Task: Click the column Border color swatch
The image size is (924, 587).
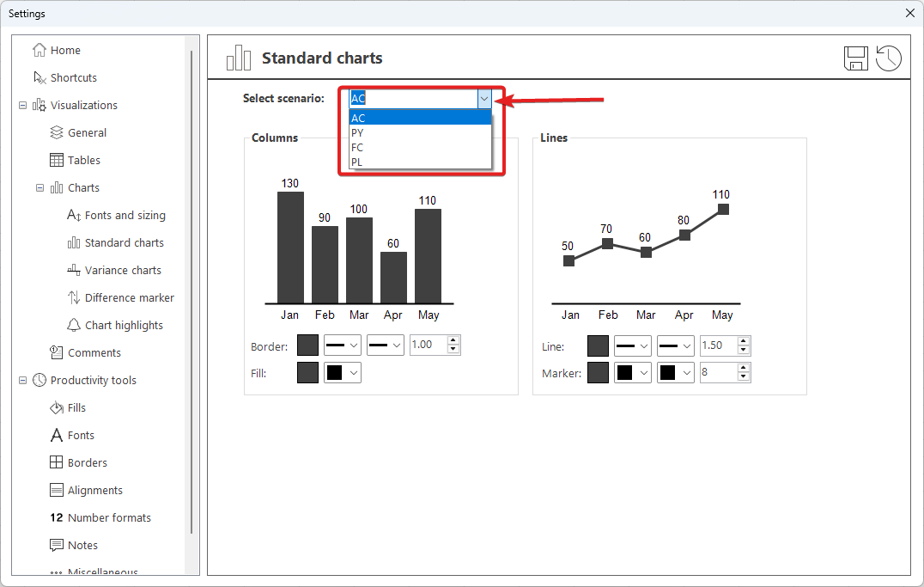Action: click(307, 345)
